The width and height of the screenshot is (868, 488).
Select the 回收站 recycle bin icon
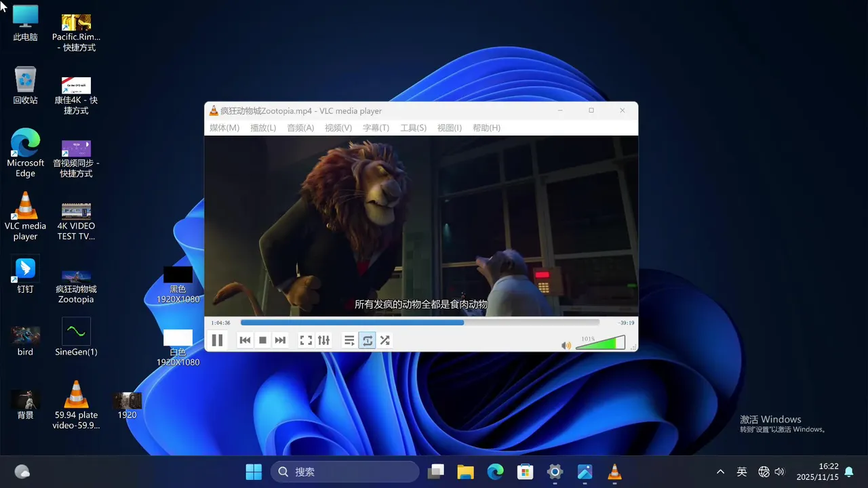25,85
